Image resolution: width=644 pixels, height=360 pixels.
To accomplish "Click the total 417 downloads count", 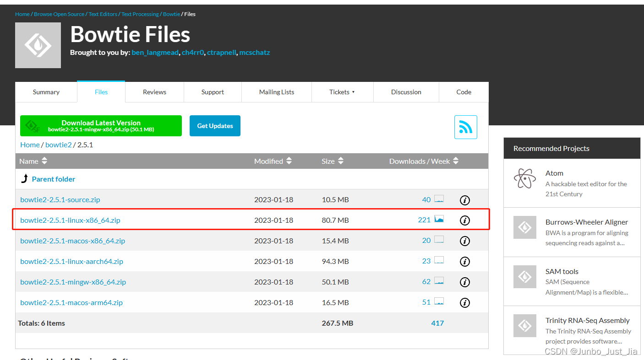I will pos(437,323).
